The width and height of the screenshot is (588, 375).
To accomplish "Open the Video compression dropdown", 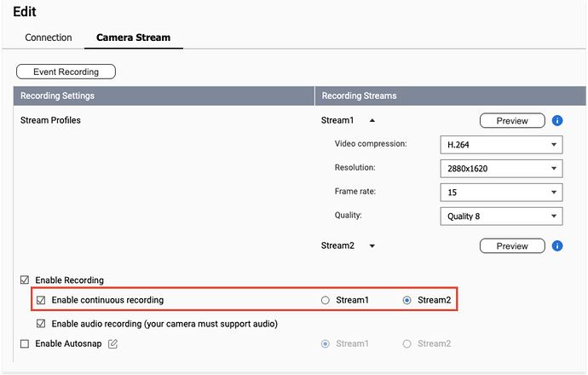I will (501, 145).
